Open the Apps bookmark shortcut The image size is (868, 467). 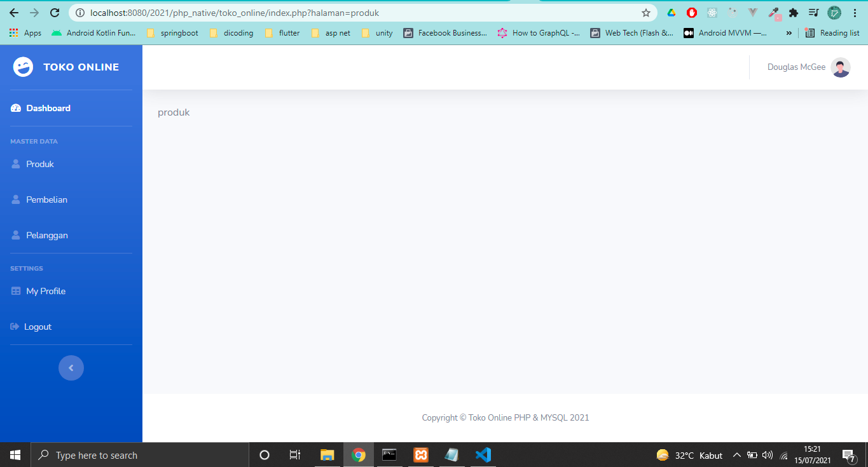click(25, 33)
